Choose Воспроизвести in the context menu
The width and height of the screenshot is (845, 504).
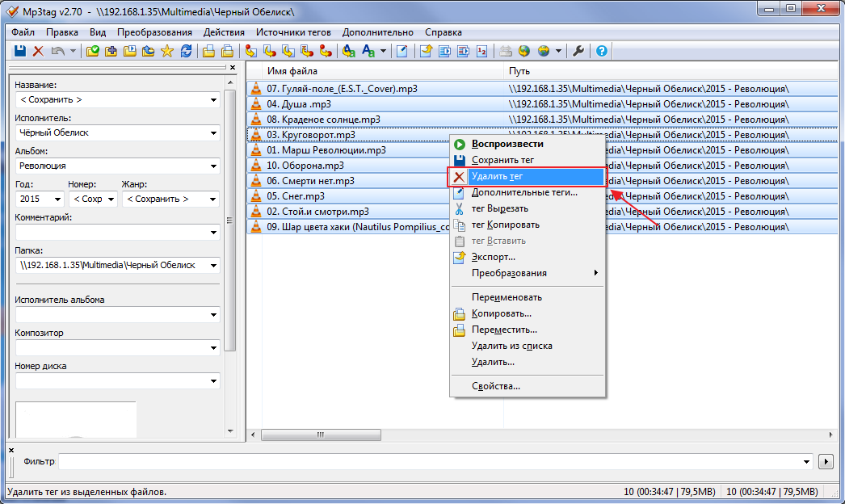(528, 144)
